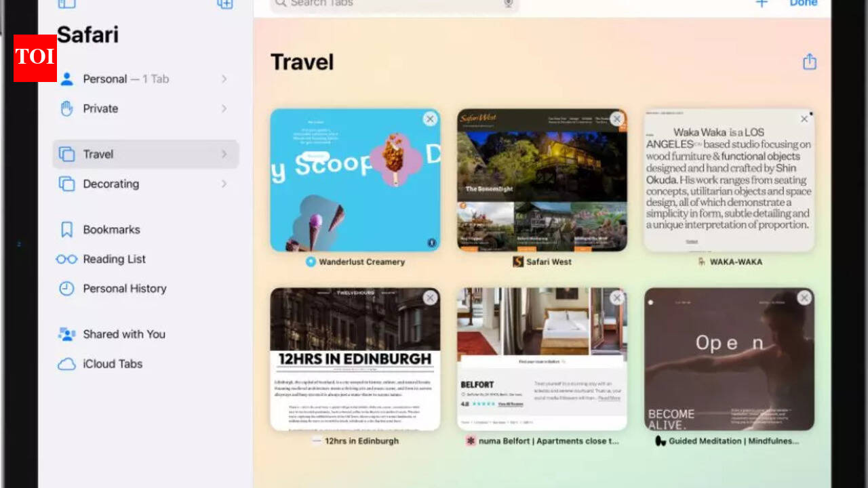Viewport: 868px width, 488px height.
Task: Select the 'Decorating' label in sidebar
Action: click(111, 184)
